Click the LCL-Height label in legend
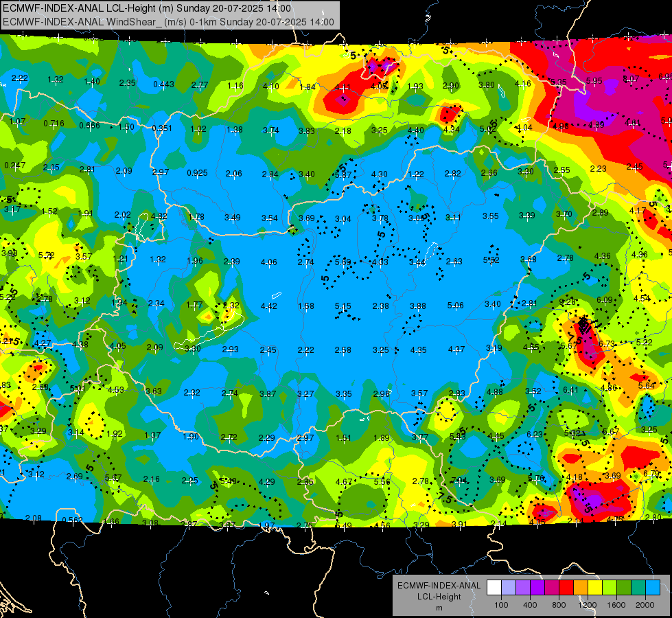The width and height of the screenshot is (672, 618). [439, 597]
